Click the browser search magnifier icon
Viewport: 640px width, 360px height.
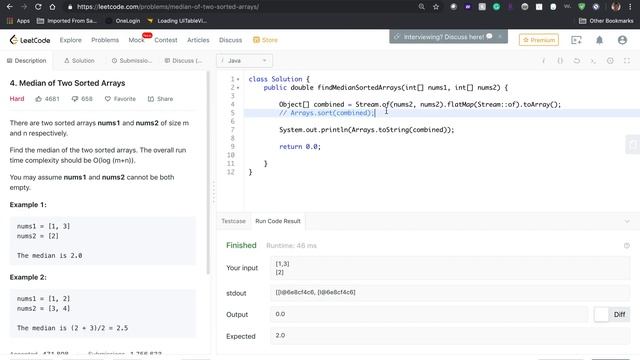click(x=422, y=7)
